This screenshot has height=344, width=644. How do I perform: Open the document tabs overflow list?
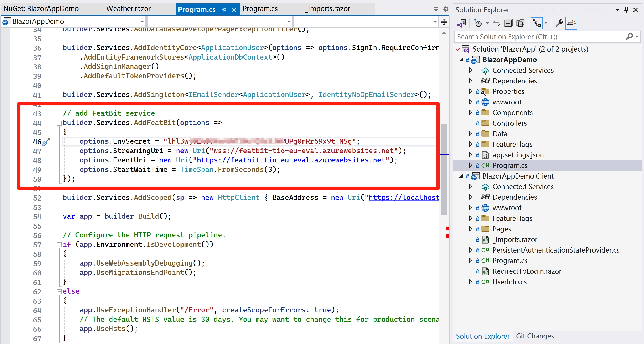[x=436, y=9]
